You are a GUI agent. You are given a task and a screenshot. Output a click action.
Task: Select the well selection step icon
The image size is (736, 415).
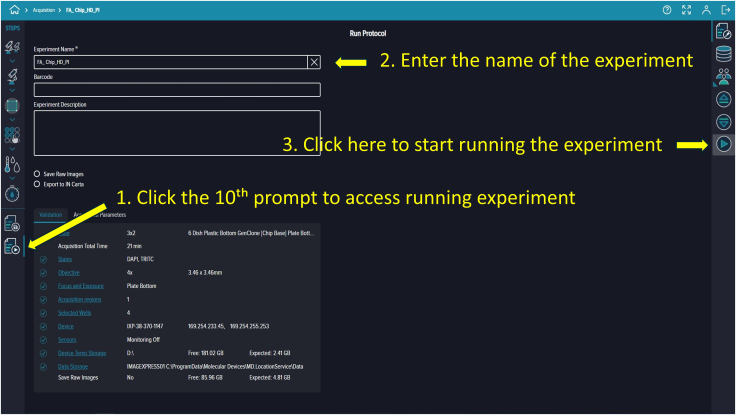(x=12, y=135)
